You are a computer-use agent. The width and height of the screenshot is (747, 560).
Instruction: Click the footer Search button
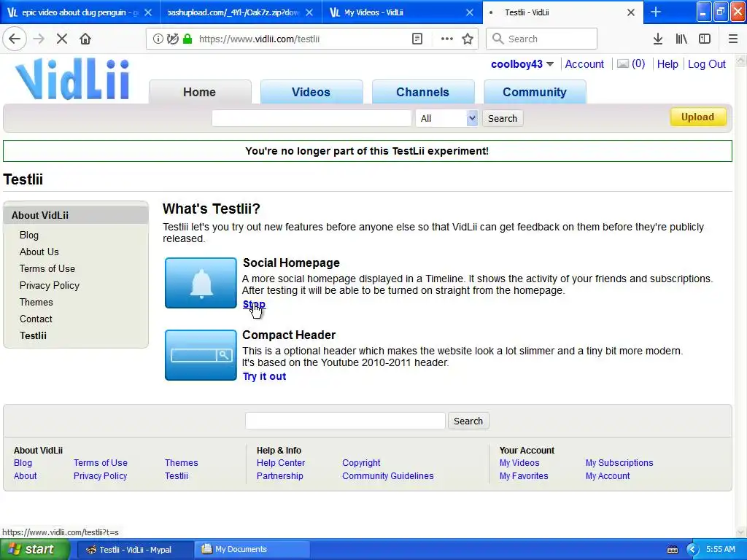point(468,421)
